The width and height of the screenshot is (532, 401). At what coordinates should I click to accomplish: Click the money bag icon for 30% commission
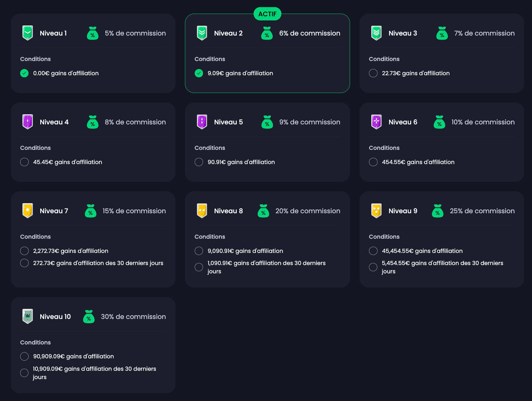[89, 317]
